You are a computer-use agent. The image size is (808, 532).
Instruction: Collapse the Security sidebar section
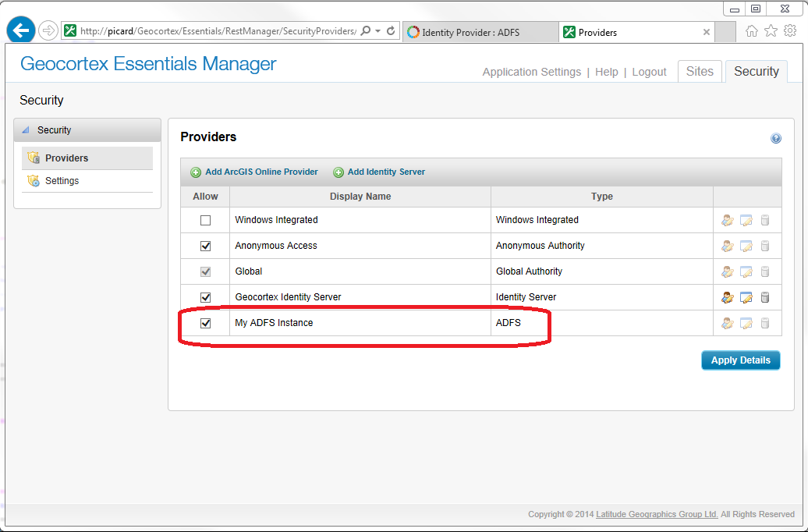tap(25, 130)
